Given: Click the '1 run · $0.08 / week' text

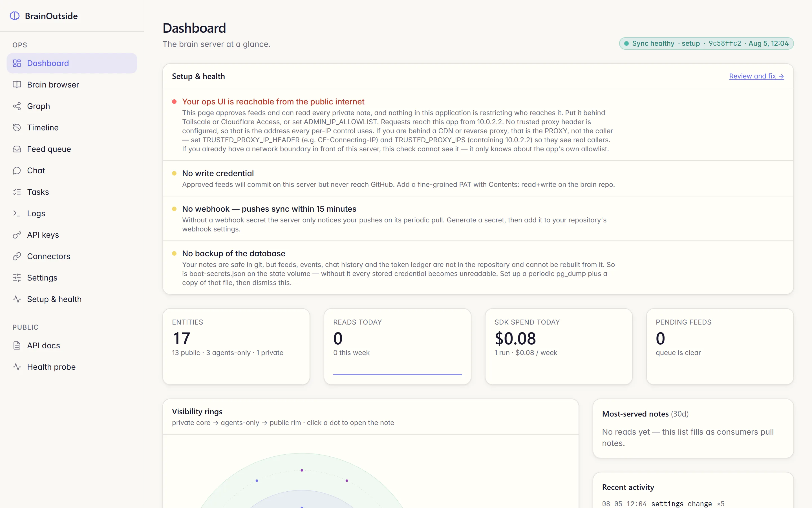Looking at the screenshot, I should 526,352.
